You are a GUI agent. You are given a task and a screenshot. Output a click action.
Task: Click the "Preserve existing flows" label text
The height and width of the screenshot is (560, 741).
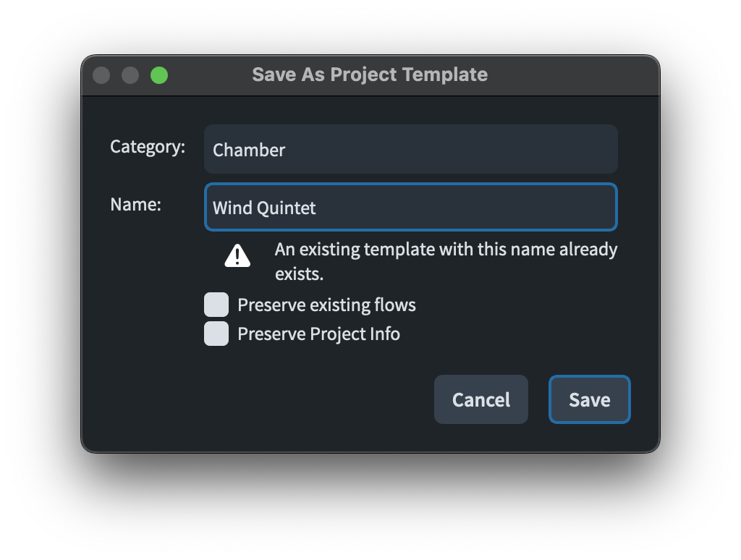[326, 305]
